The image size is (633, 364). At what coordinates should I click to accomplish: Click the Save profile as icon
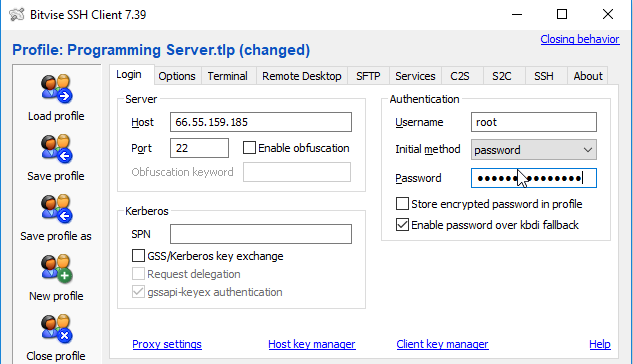[x=56, y=209]
